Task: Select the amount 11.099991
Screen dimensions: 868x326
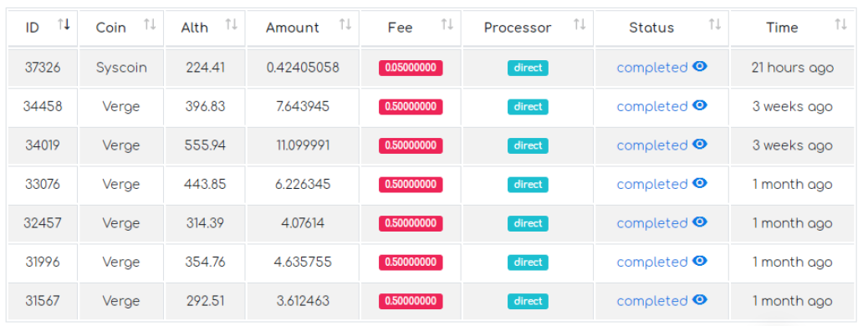Action: click(x=303, y=145)
